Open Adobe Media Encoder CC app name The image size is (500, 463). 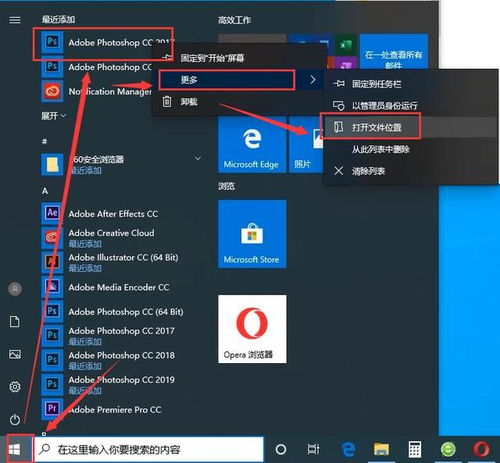(x=119, y=287)
